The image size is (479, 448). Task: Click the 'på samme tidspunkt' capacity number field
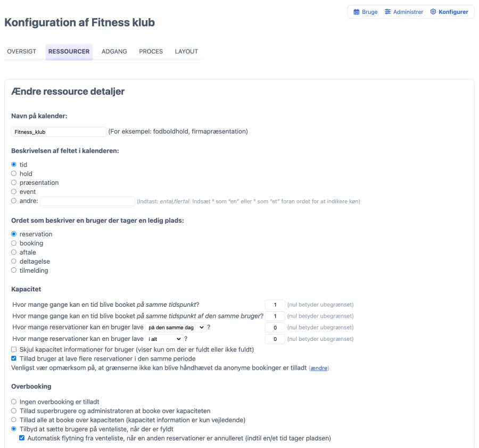pos(275,305)
